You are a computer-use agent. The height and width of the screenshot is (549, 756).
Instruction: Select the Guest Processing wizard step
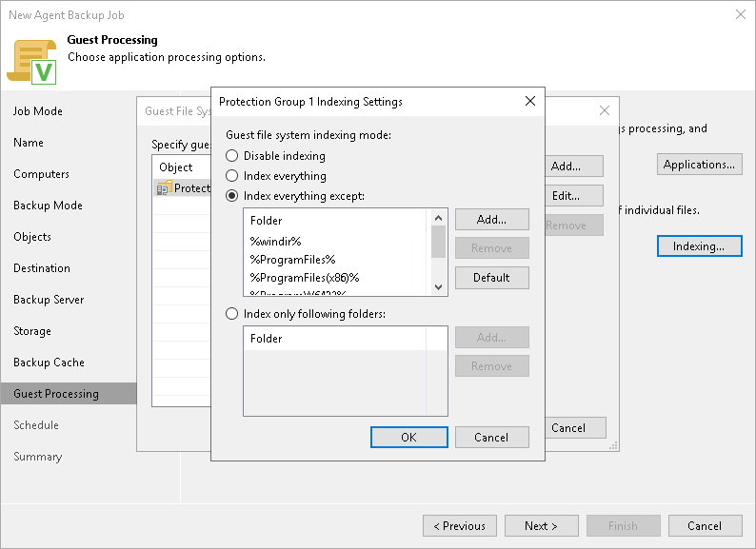pyautogui.click(x=69, y=394)
